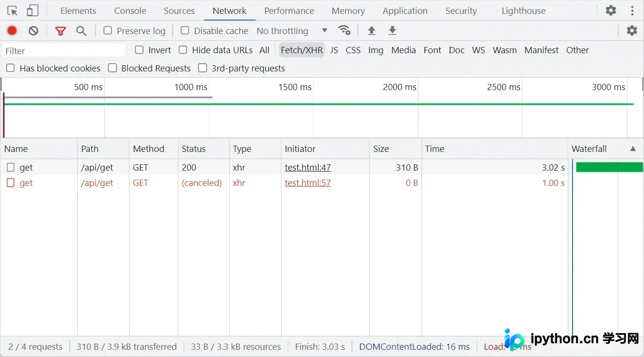644x357 pixels.
Task: Import HAR file with upload arrow
Action: [x=371, y=31]
